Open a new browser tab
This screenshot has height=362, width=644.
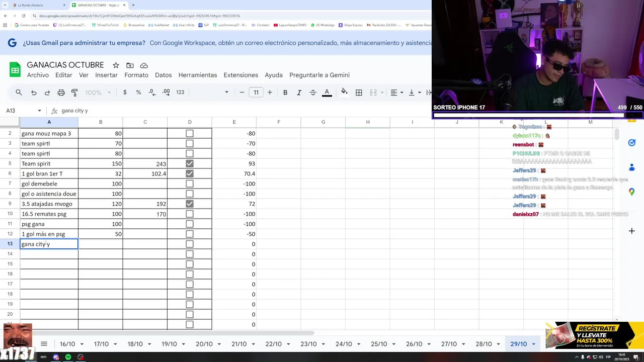tap(133, 5)
